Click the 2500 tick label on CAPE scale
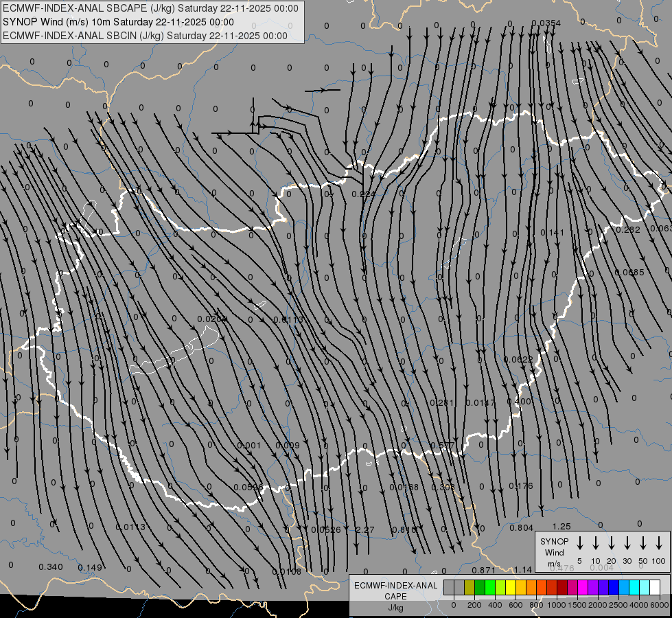 tap(618, 605)
